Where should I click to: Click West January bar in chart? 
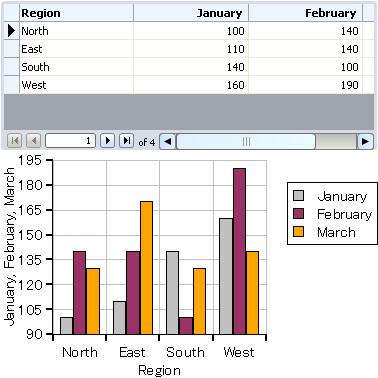pyautogui.click(x=226, y=276)
